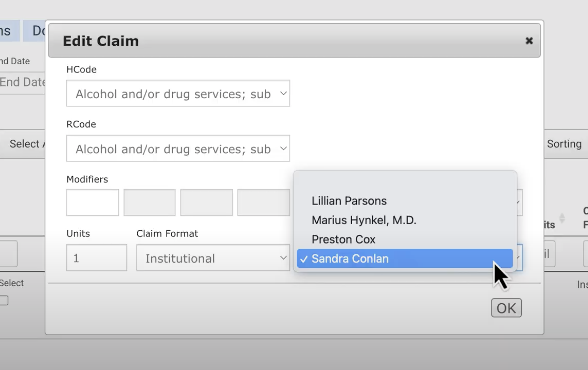Image resolution: width=588 pixels, height=370 pixels.
Task: Click the HCode dropdown chevron arrow
Action: point(283,93)
